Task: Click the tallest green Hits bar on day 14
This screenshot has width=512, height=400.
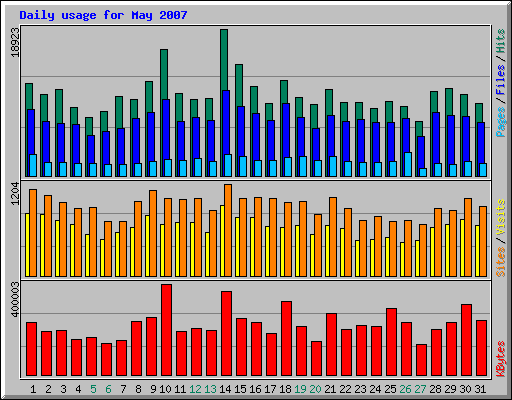Action: pyautogui.click(x=224, y=59)
